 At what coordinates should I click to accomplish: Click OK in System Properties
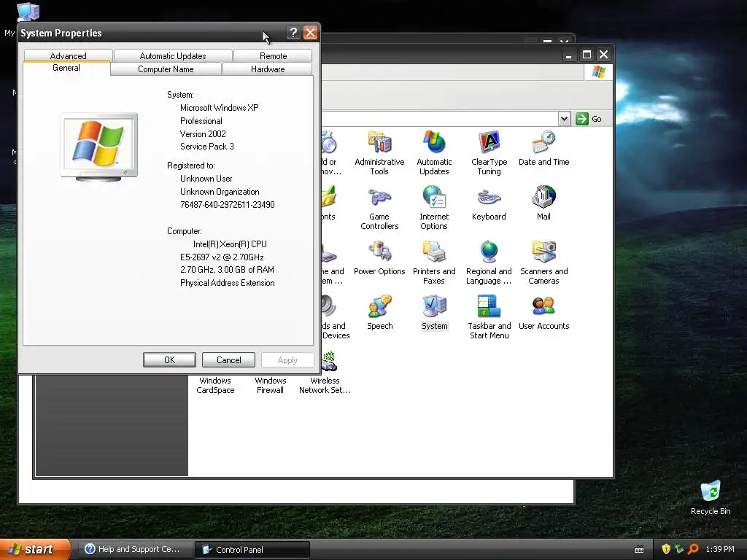(x=169, y=360)
